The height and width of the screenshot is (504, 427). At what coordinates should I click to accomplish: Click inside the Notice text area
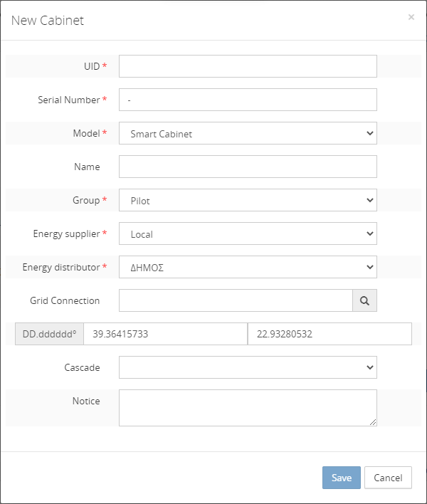[x=248, y=407]
